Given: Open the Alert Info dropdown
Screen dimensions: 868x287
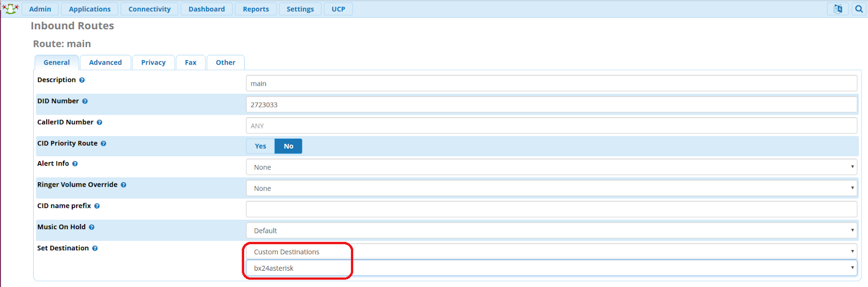Looking at the screenshot, I should [552, 167].
